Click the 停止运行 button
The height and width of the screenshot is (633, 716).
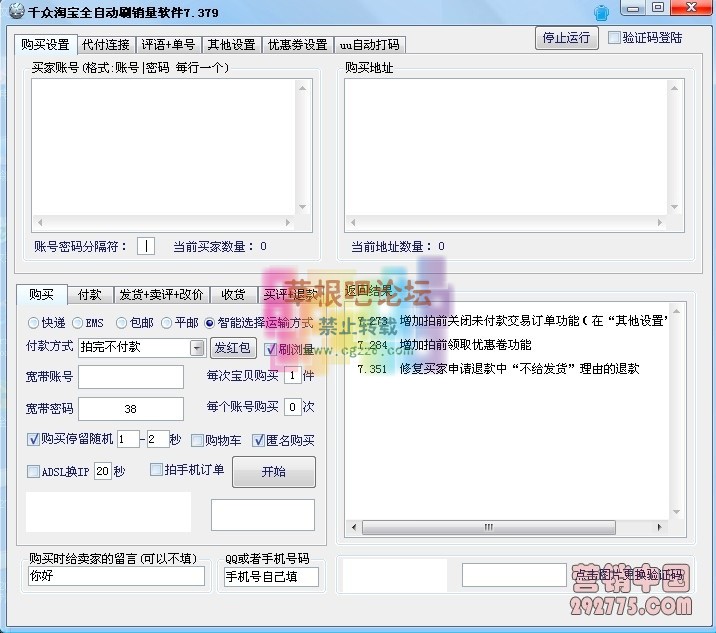566,38
